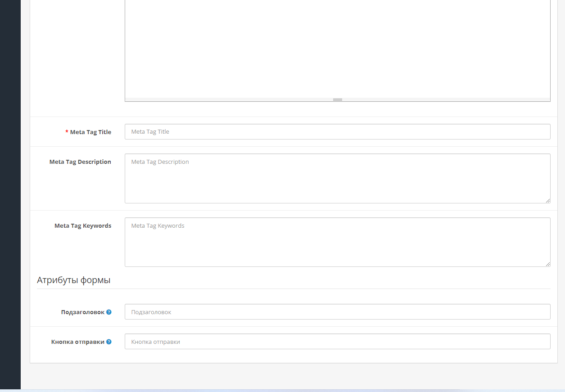Click the Атрибуты формы section heading
The height and width of the screenshot is (392, 565).
(74, 280)
